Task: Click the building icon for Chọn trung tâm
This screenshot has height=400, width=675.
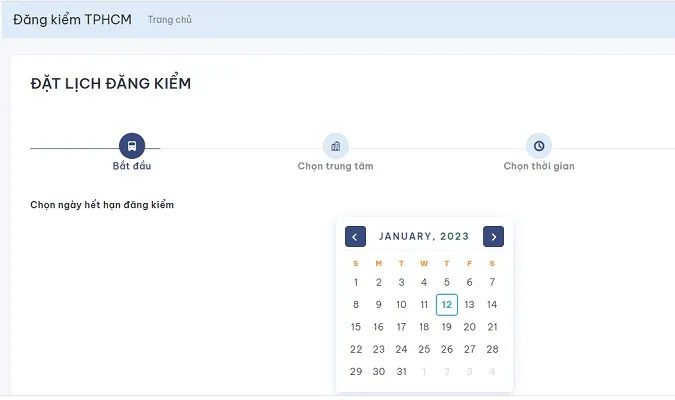Action: point(336,145)
